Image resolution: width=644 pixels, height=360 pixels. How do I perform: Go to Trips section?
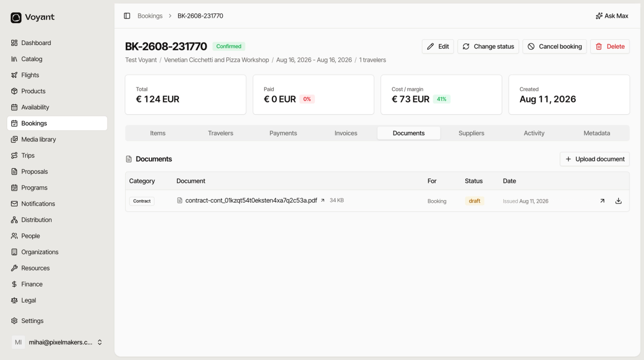57,156
